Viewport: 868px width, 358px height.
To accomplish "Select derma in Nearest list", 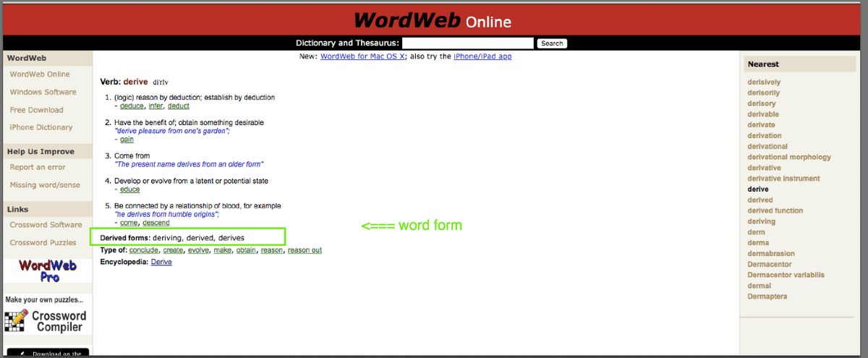I will tap(758, 243).
